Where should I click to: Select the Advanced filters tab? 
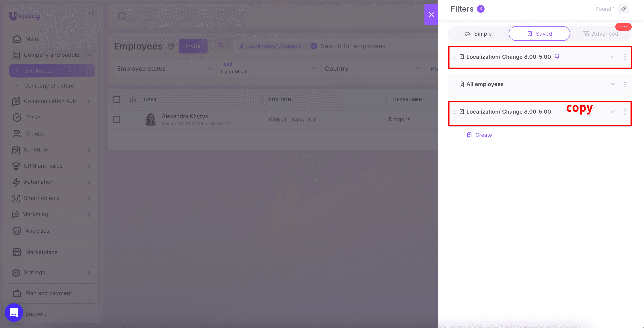pos(600,33)
